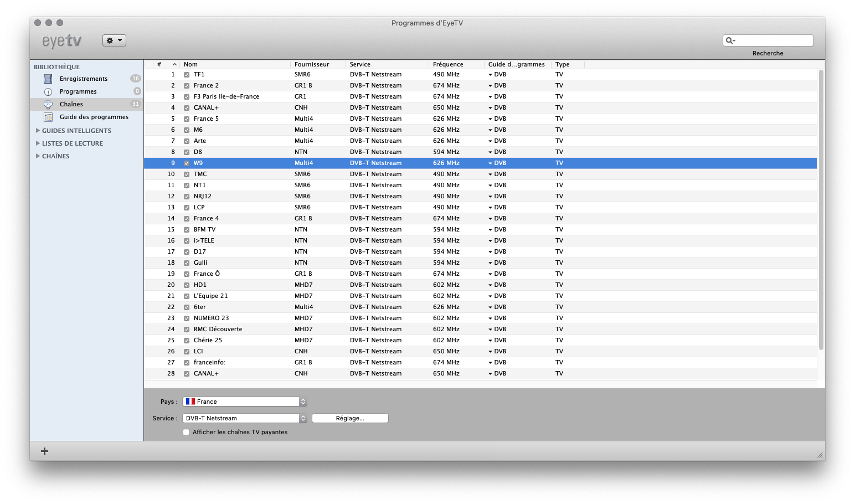
Task: Click the Programmes clock icon in sidebar
Action: coord(48,91)
